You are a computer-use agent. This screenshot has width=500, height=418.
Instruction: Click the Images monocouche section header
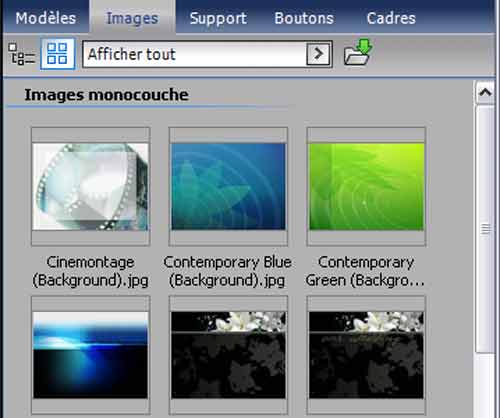point(107,95)
